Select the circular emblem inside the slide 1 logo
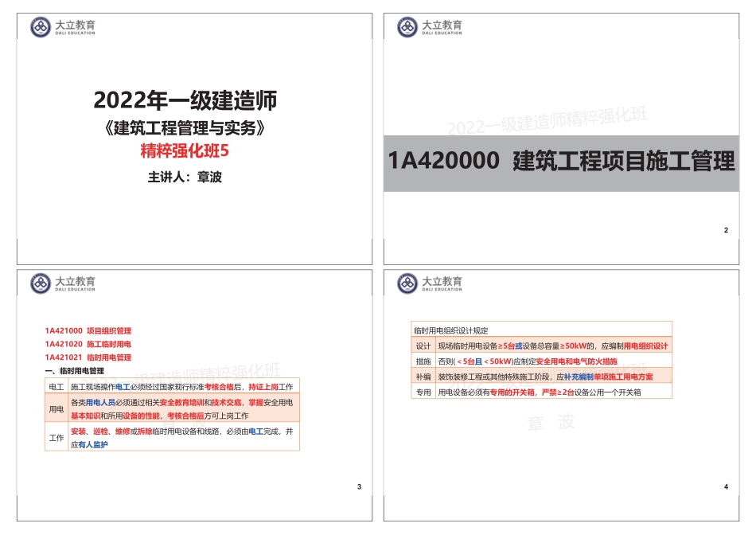 [x=39, y=26]
